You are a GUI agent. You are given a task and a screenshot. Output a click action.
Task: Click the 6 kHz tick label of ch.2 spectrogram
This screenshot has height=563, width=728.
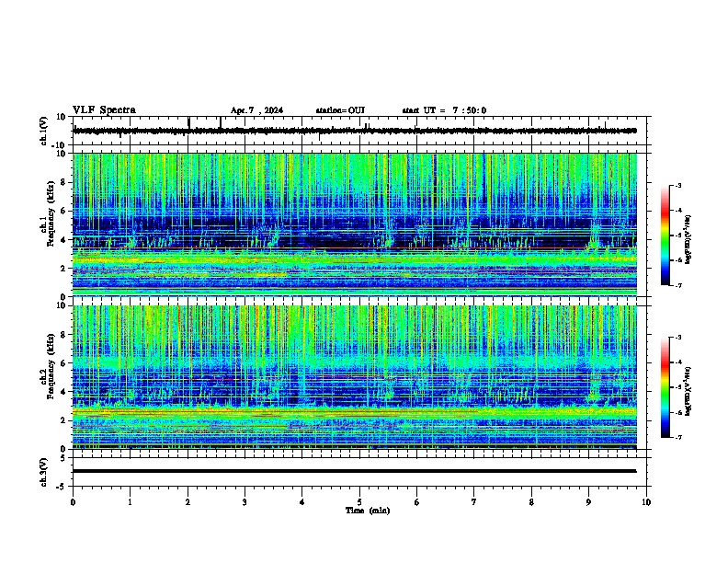tap(63, 363)
